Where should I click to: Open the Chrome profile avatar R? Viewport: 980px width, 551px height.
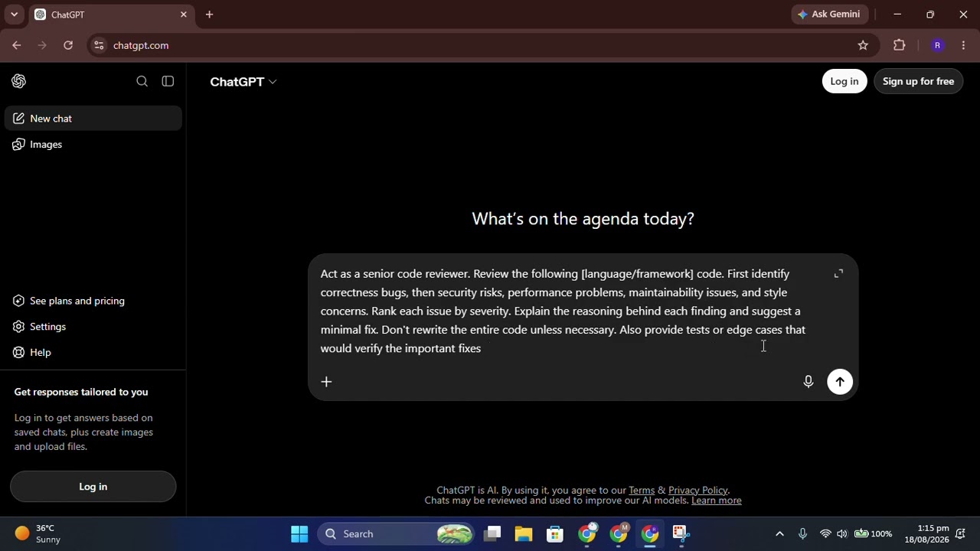click(937, 45)
